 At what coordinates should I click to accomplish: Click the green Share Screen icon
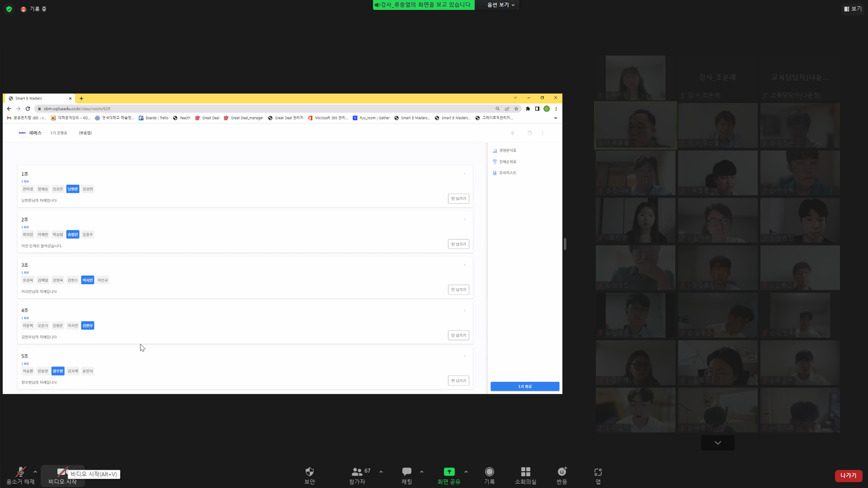(449, 472)
